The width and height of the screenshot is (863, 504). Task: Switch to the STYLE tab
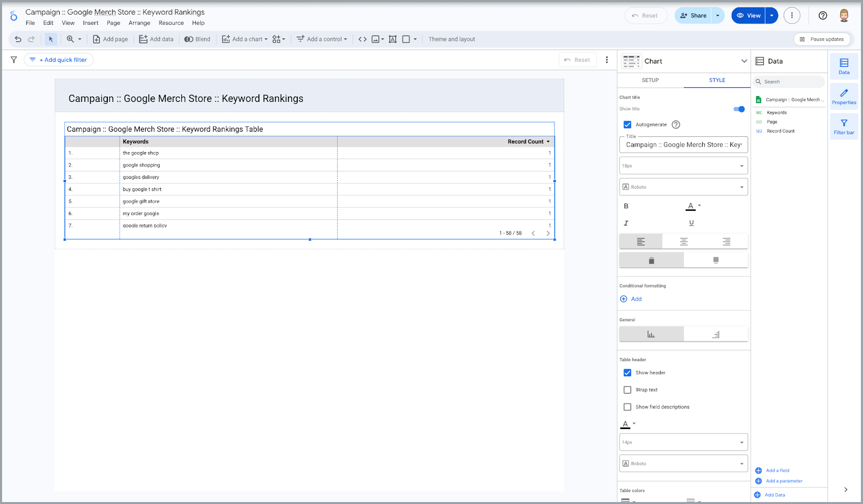[x=717, y=80]
